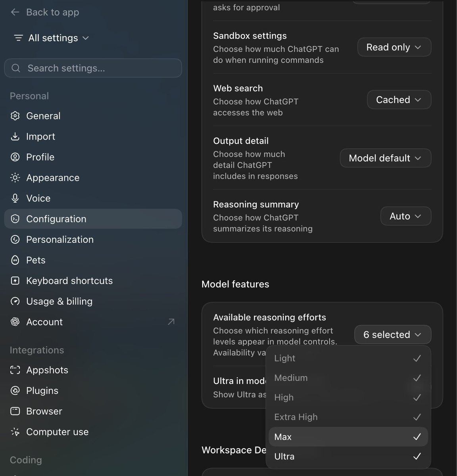Image resolution: width=457 pixels, height=476 pixels.
Task: Open the Plugins integration settings
Action: [93, 391]
